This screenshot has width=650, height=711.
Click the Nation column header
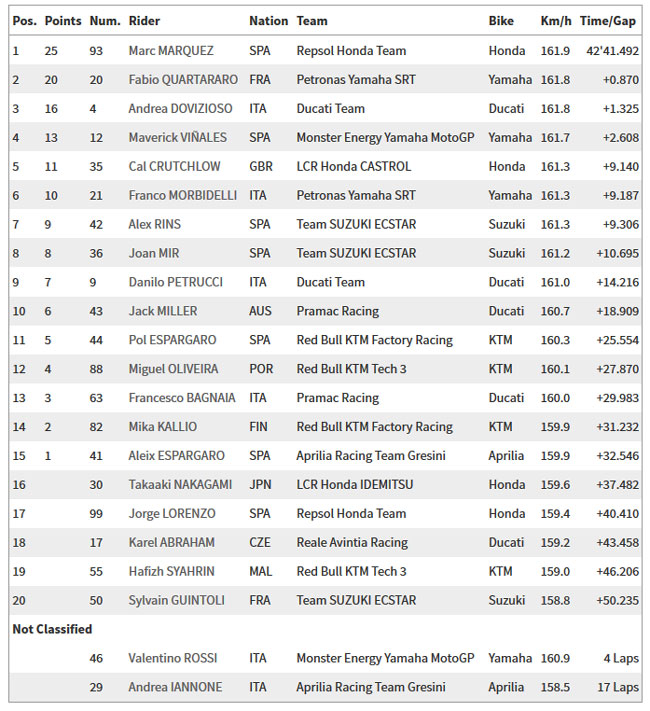(269, 21)
